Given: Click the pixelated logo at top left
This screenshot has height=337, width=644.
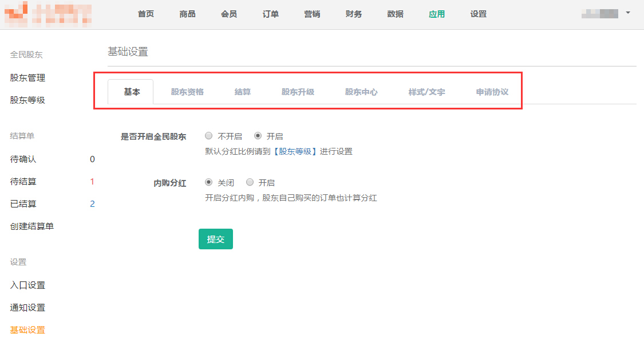Looking at the screenshot, I should (48, 14).
